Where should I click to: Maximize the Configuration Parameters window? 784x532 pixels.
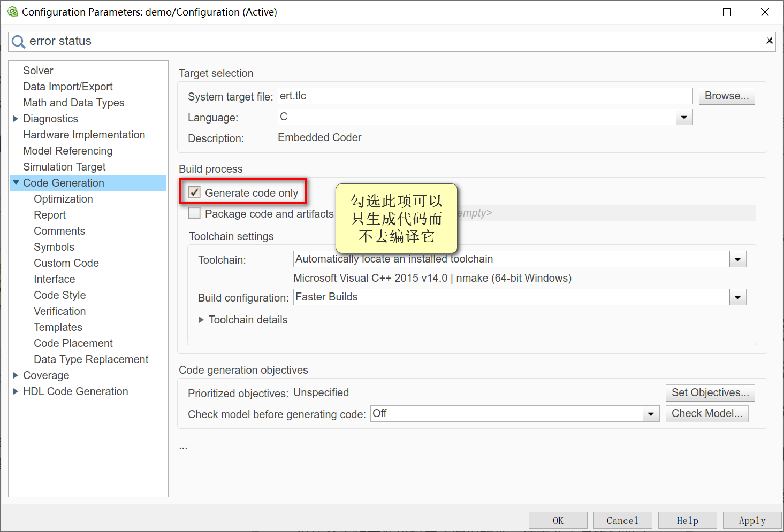click(727, 12)
